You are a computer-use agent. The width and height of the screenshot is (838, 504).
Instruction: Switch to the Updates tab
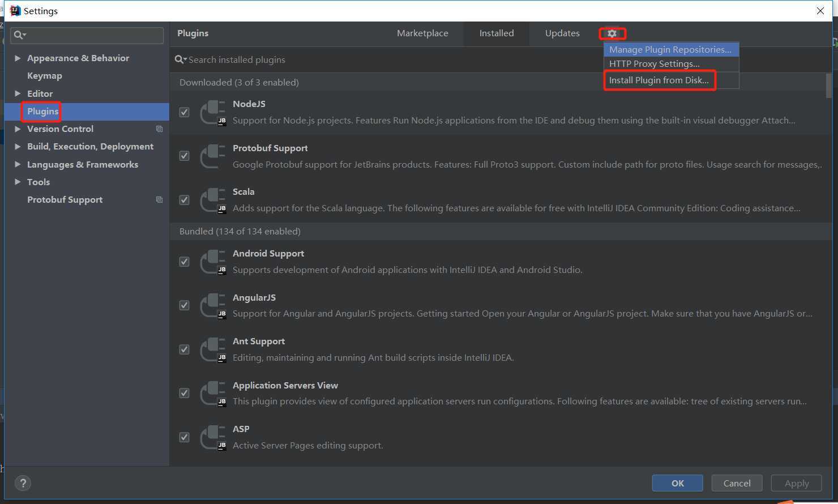point(562,33)
